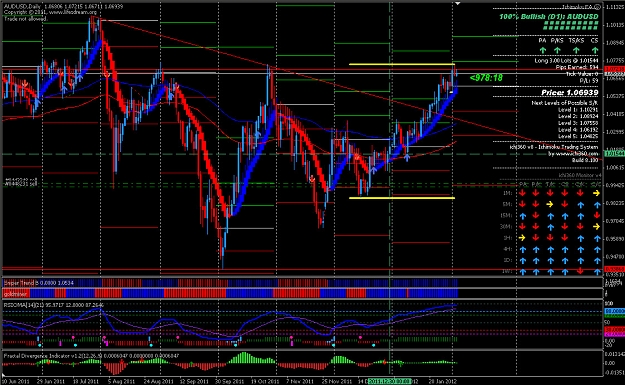The image size is (625, 385).
Task: Click the 'goldminer' indicator label
Action: coord(16,294)
